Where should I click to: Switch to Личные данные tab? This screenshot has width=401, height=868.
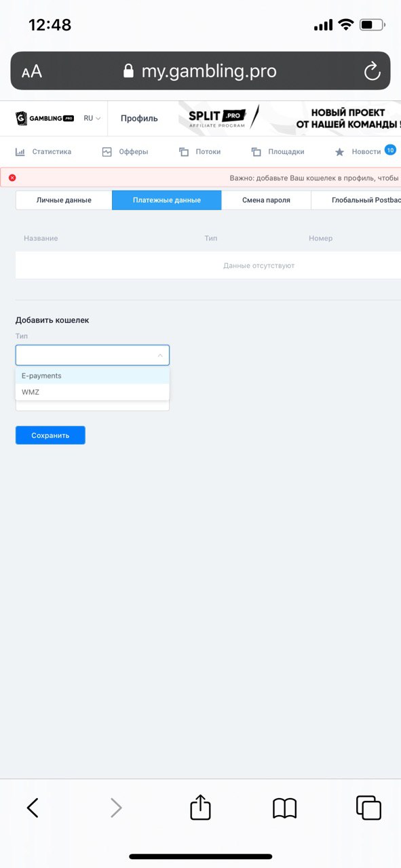(x=64, y=200)
